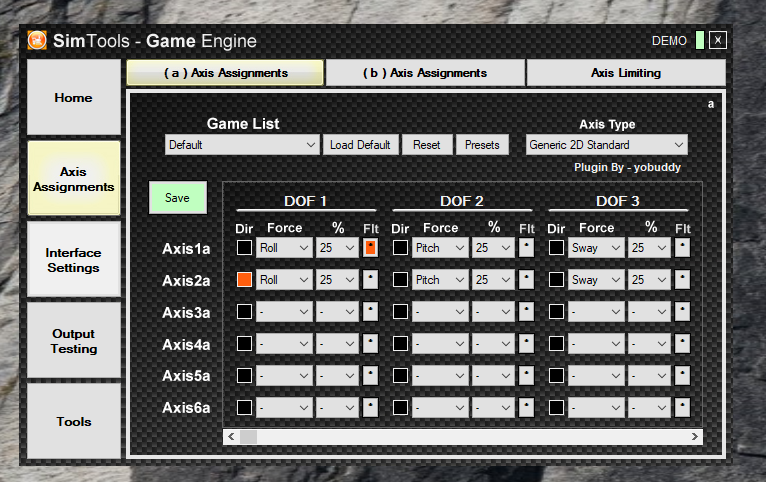
Task: Open Axis1a DOF 3 Force dropdown showing Sway
Action: coord(596,248)
